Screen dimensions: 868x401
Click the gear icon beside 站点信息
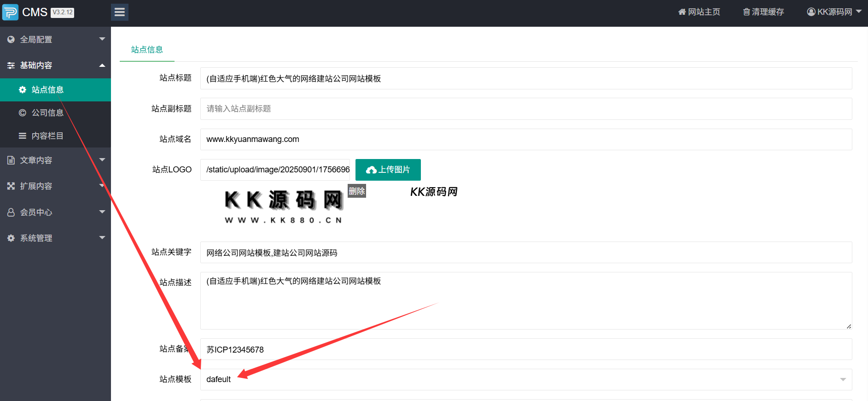[x=23, y=90]
